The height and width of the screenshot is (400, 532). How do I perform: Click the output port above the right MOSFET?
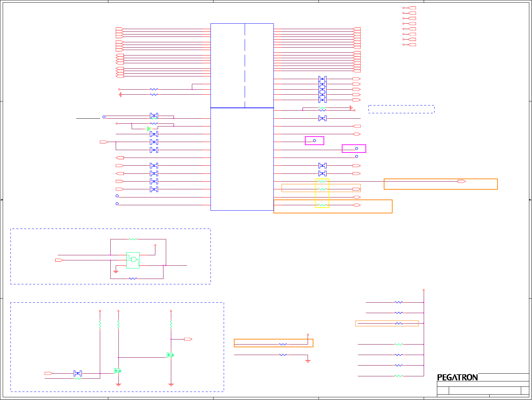(x=188, y=339)
